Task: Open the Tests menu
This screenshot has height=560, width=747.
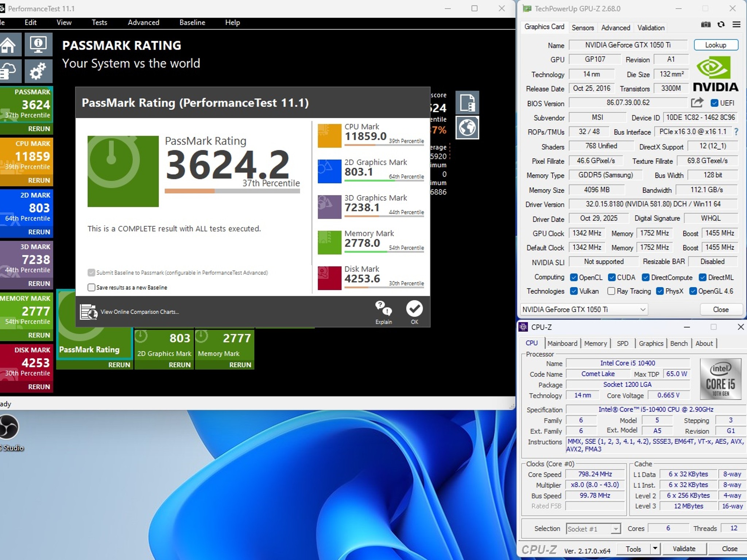Action: point(100,23)
